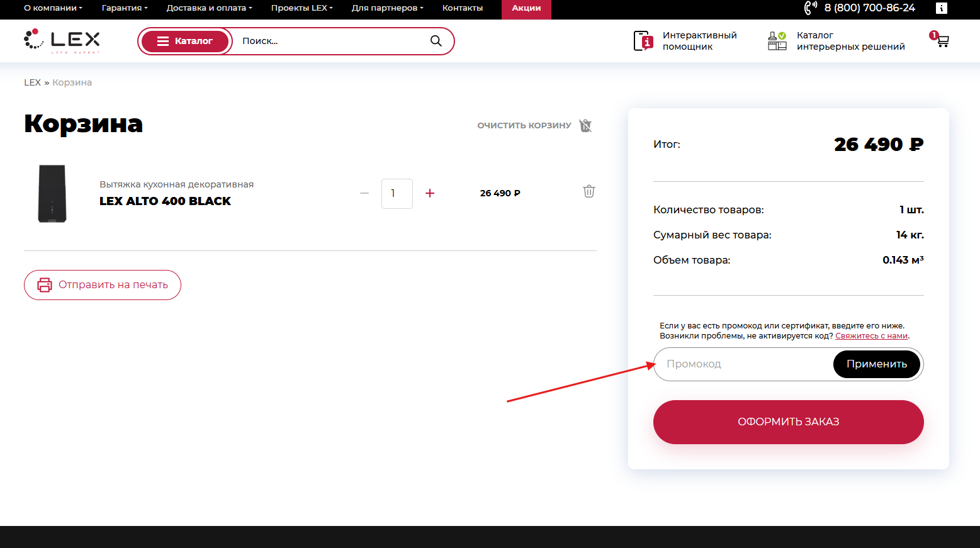Image resolution: width=980 pixels, height=548 pixels.
Task: Click the crossed trash icon to clear cart
Action: pyautogui.click(x=585, y=125)
